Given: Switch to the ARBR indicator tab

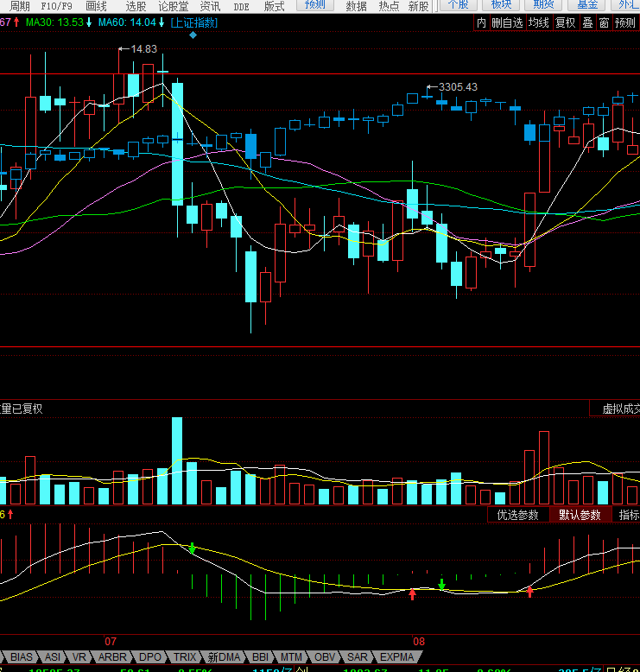Looking at the screenshot, I should pos(112,656).
